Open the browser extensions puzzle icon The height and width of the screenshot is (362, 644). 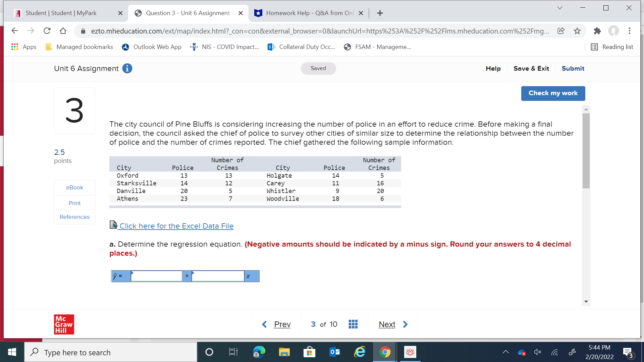(x=597, y=31)
